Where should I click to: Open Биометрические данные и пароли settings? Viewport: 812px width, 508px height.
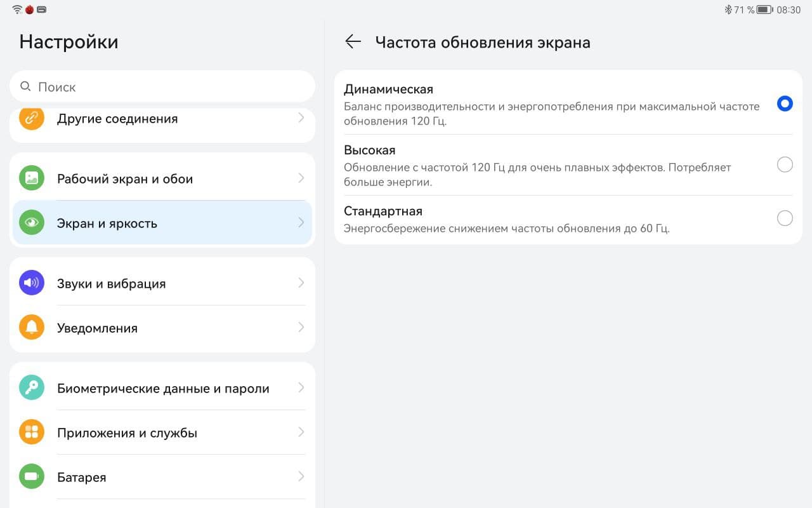163,389
